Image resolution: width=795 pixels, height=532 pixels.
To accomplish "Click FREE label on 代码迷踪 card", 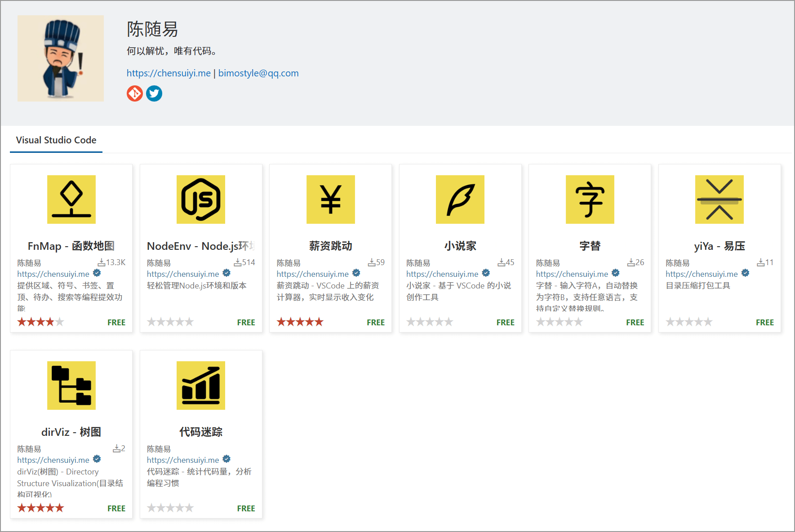I will 246,509.
